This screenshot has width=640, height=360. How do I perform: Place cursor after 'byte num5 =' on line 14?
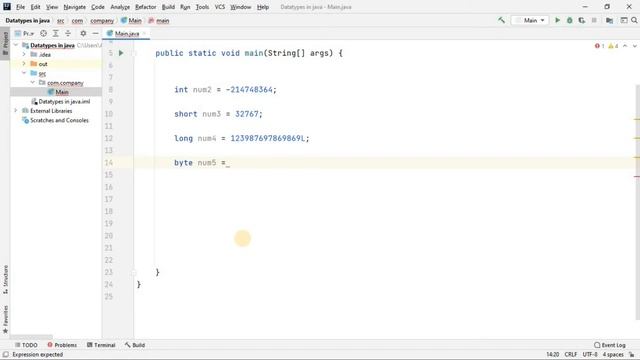click(227, 162)
